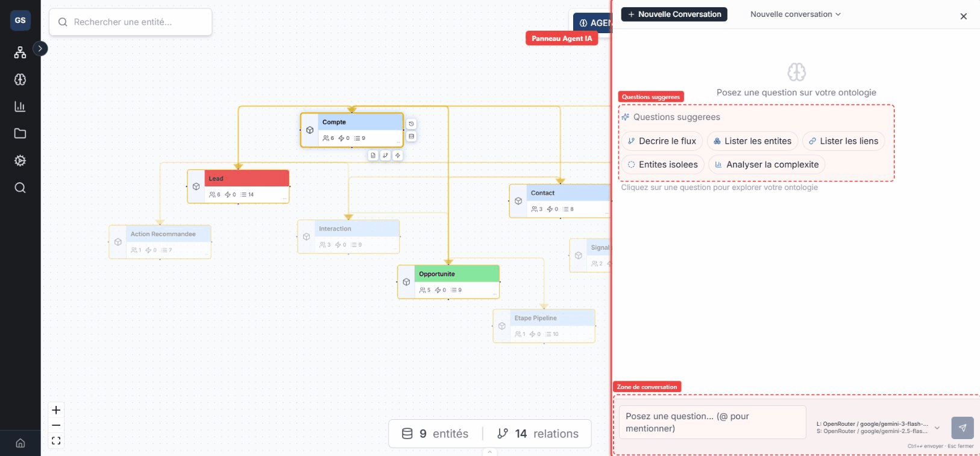Open the ontology hierarchy view in sidebar
This screenshot has height=456, width=980.
pyautogui.click(x=20, y=52)
